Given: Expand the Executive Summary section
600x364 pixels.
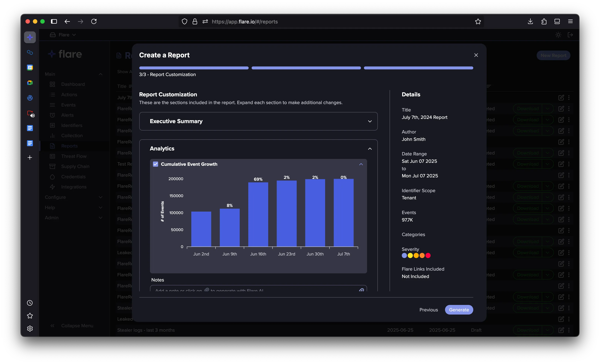Looking at the screenshot, I should [258, 121].
